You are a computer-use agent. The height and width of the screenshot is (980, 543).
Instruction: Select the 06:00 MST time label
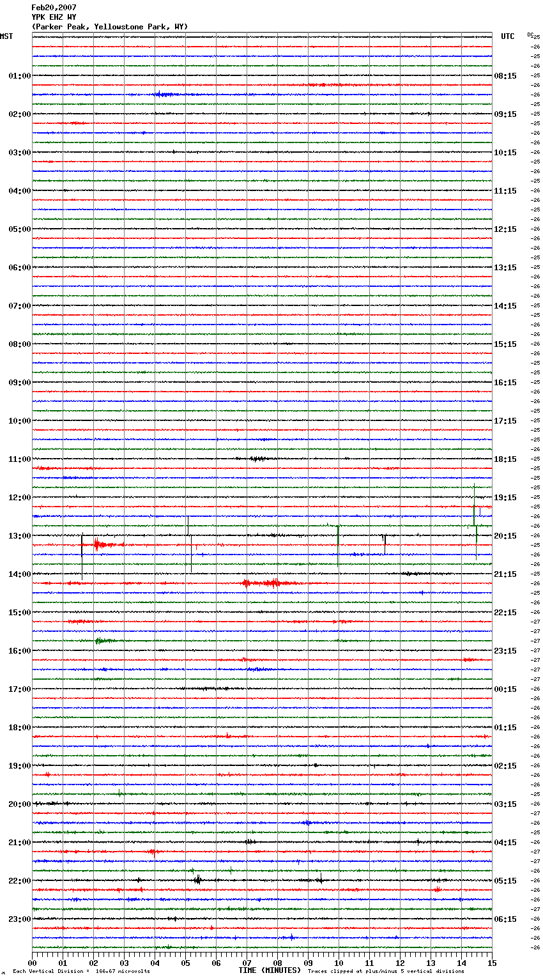pos(20,268)
